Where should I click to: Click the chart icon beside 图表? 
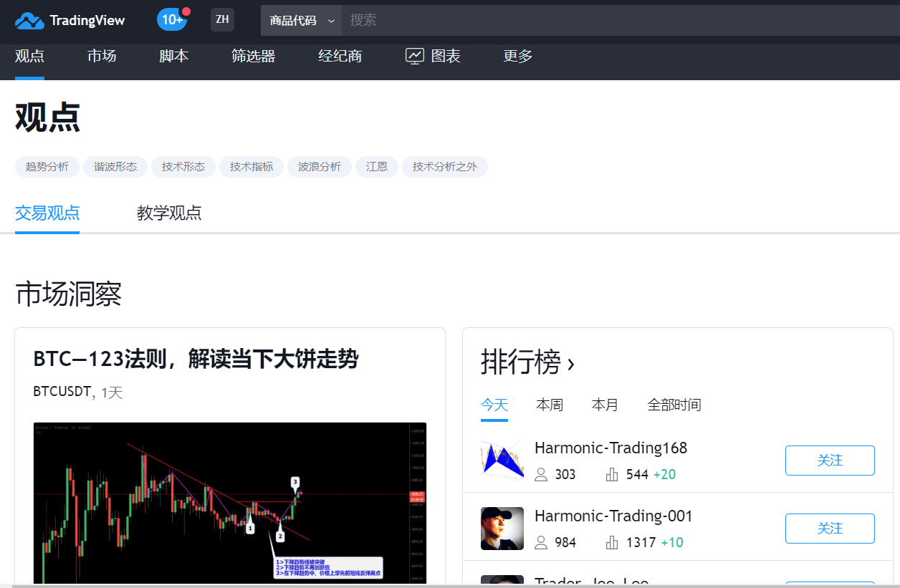pyautogui.click(x=414, y=56)
